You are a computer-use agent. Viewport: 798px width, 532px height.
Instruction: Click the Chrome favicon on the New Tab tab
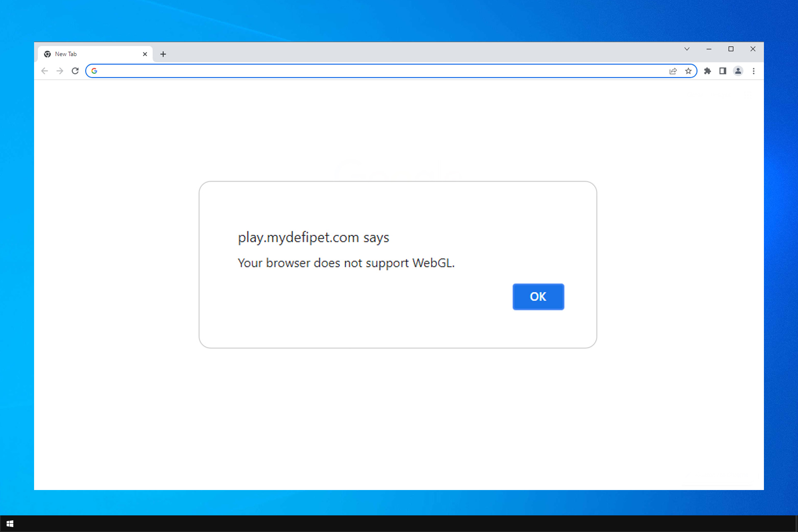tap(47, 54)
